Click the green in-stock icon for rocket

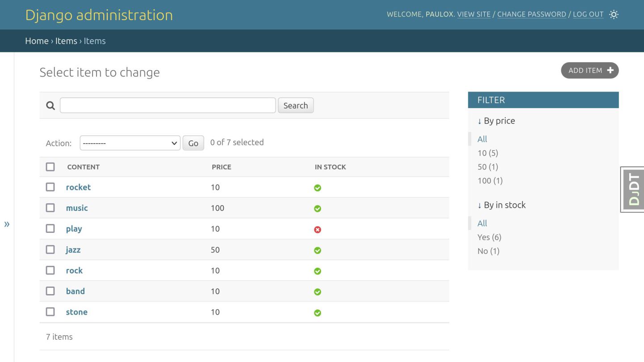tap(318, 188)
